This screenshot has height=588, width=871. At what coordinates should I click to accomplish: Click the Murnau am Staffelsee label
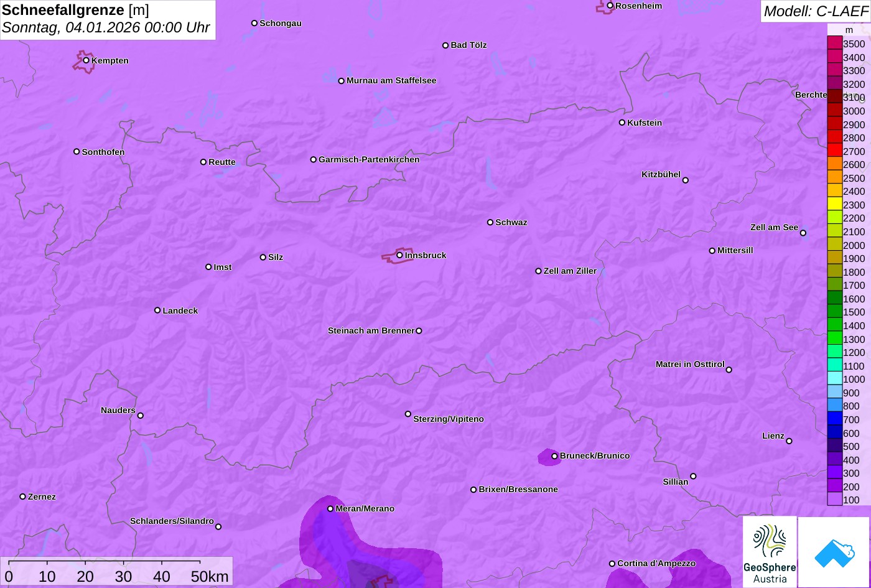point(391,80)
